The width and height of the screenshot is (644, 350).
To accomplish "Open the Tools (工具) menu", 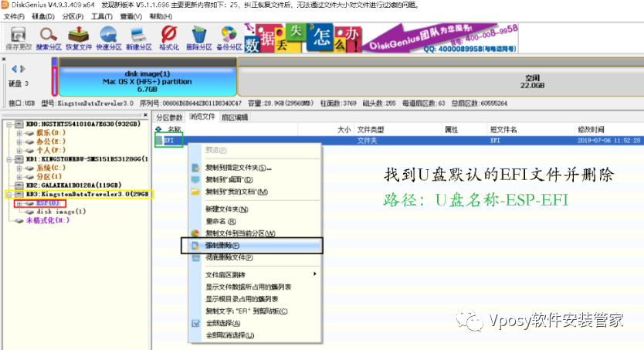I will [100, 16].
